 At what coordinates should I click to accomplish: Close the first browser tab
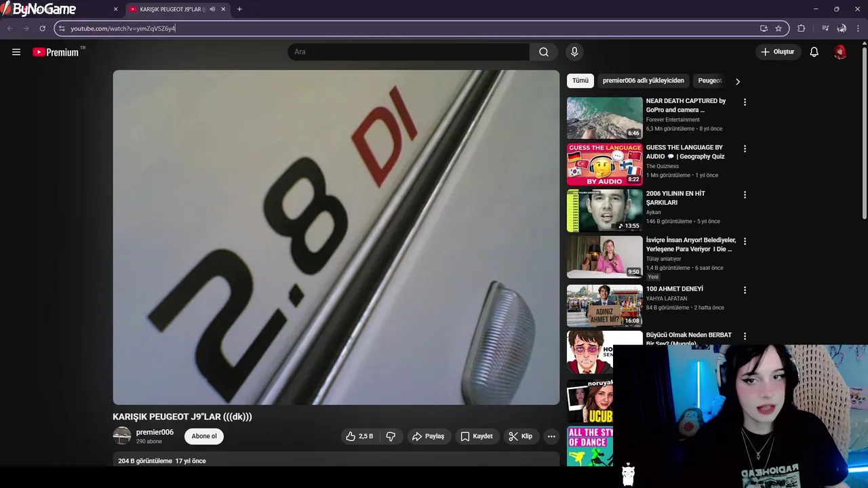(x=115, y=9)
